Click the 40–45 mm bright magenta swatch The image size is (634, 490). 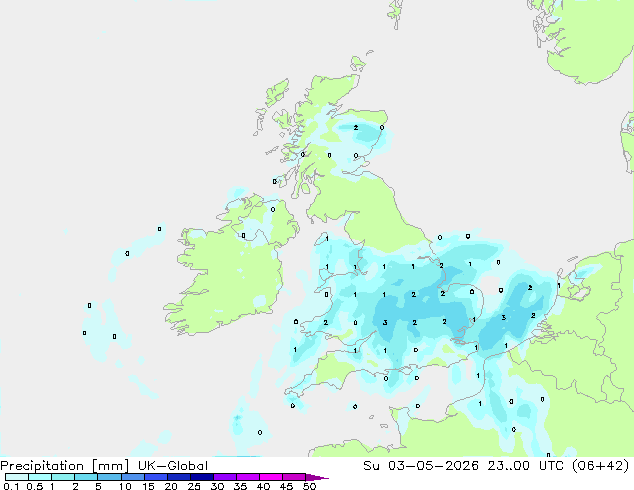[271, 477]
